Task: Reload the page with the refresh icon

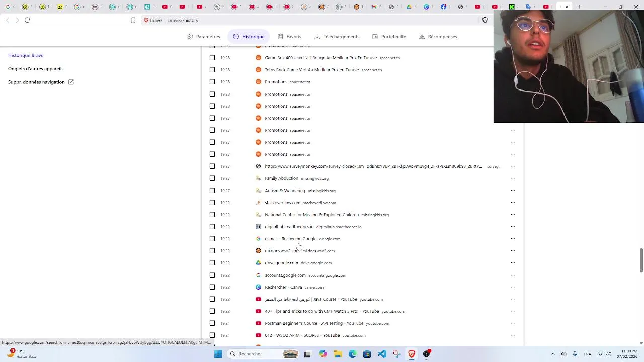Action: [x=27, y=20]
